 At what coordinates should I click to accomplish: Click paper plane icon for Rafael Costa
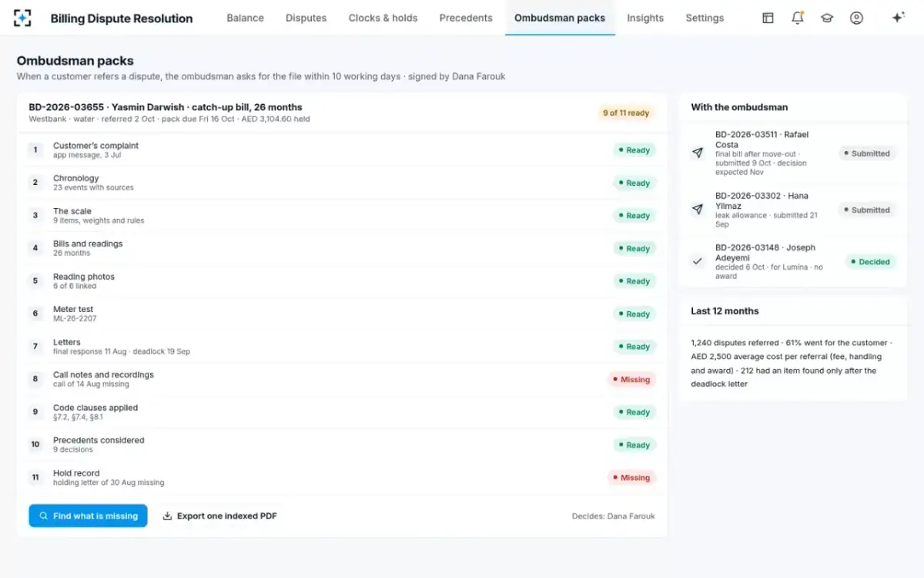click(x=698, y=153)
